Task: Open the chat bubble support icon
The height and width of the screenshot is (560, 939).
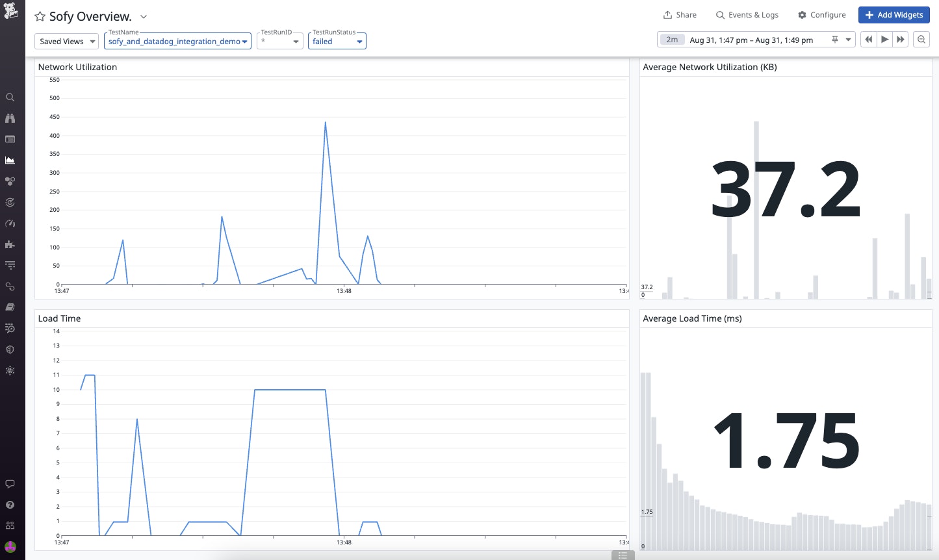Action: click(x=10, y=483)
